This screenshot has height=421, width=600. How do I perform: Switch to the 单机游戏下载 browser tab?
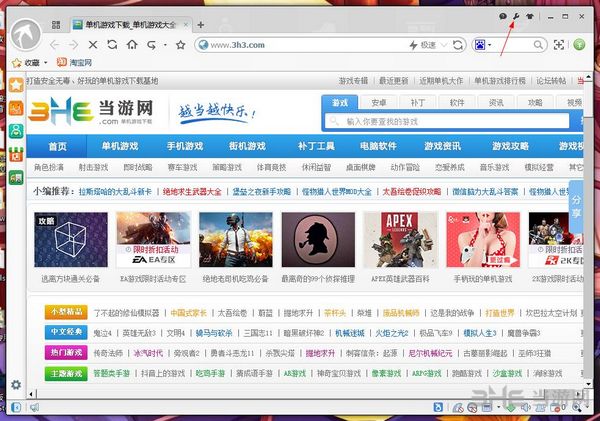click(130, 25)
